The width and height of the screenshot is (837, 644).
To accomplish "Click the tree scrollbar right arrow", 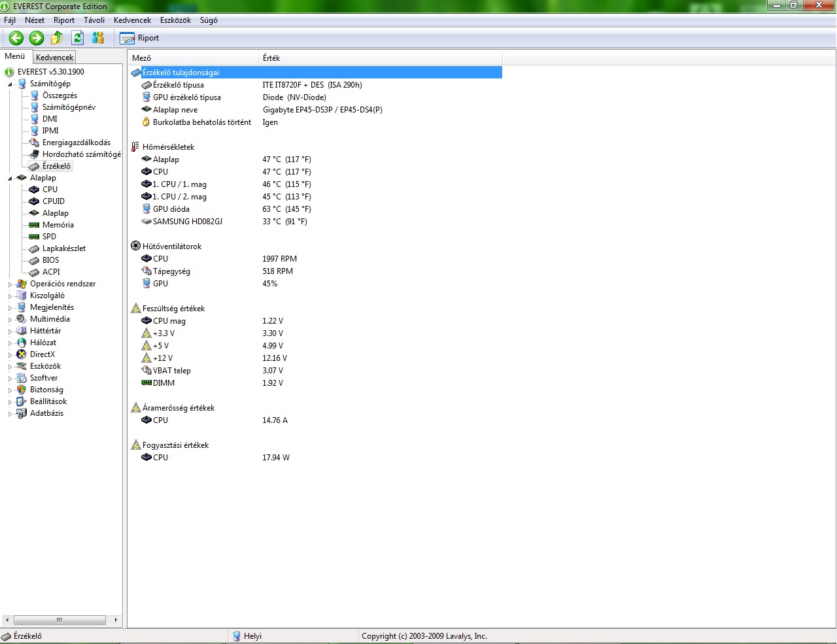I will coord(116,620).
